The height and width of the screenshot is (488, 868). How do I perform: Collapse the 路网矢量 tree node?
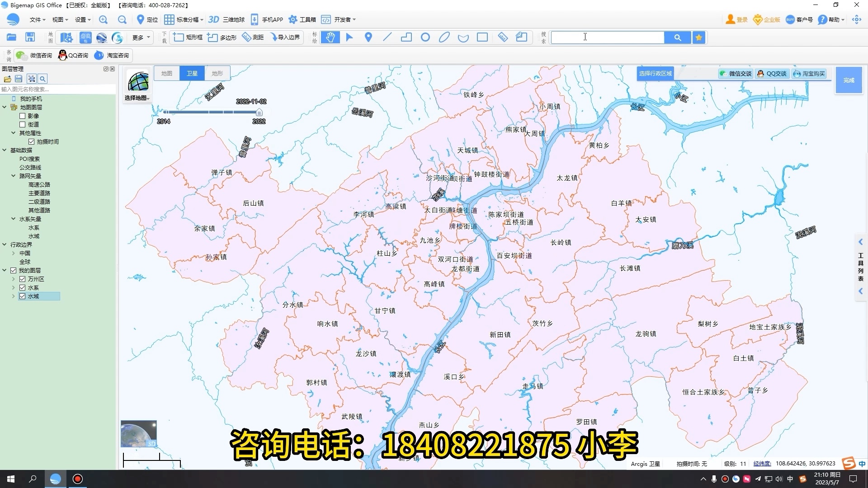pyautogui.click(x=14, y=176)
